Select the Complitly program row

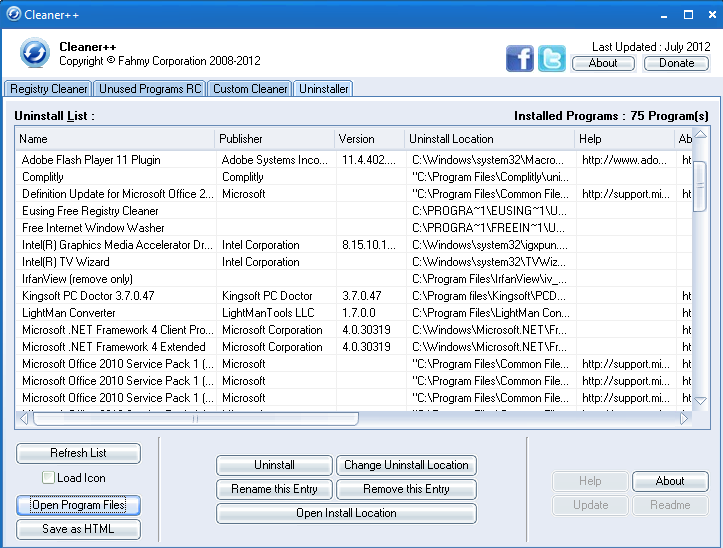pos(354,177)
